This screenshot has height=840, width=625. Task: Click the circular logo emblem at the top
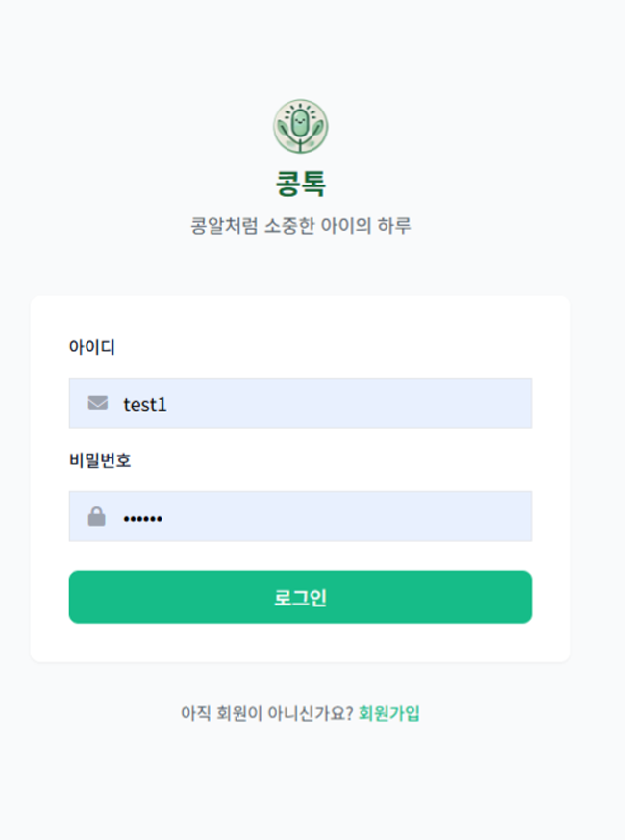pos(303,127)
